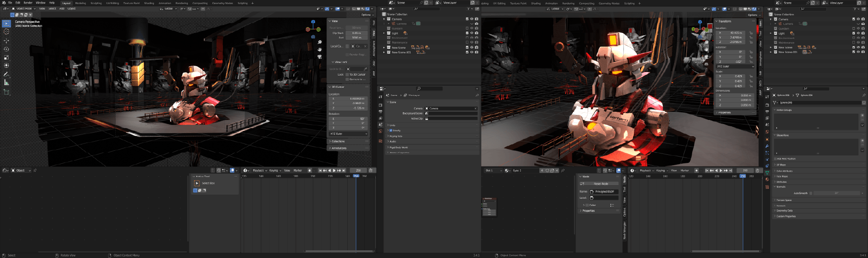The image size is (868, 258).
Task: Open the viewport Options button
Action: 367,14
